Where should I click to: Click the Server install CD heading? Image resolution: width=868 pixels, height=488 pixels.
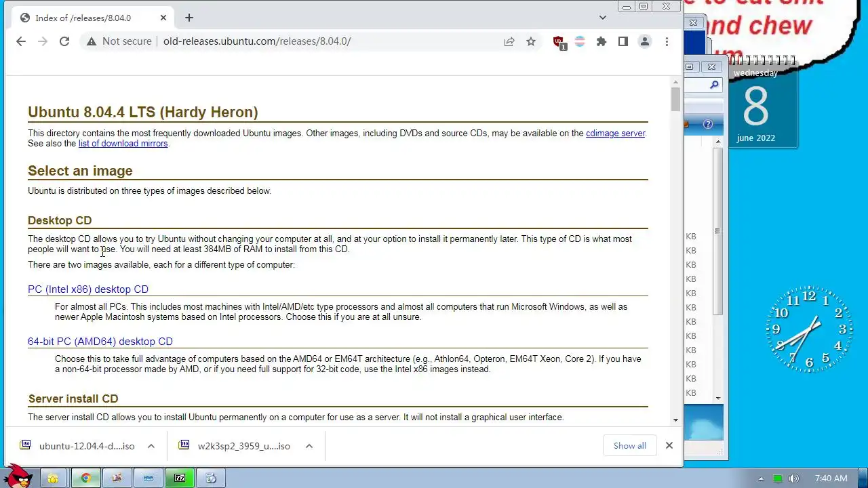click(73, 399)
